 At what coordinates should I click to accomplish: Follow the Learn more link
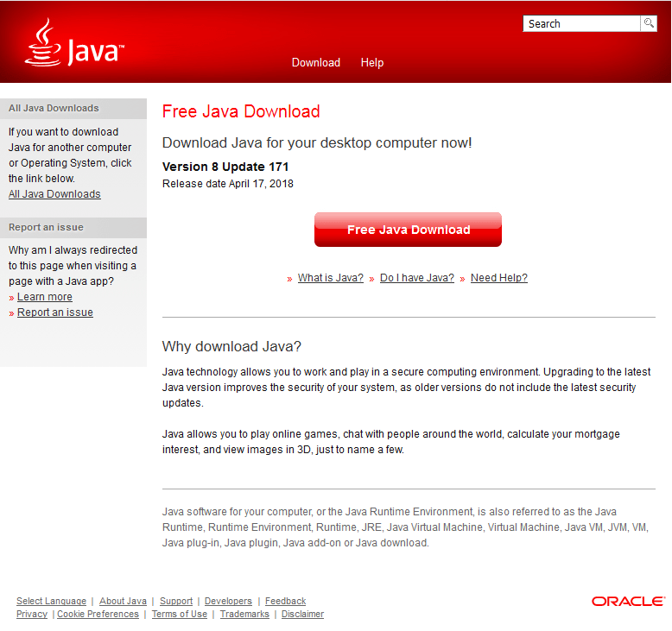pyautogui.click(x=45, y=297)
